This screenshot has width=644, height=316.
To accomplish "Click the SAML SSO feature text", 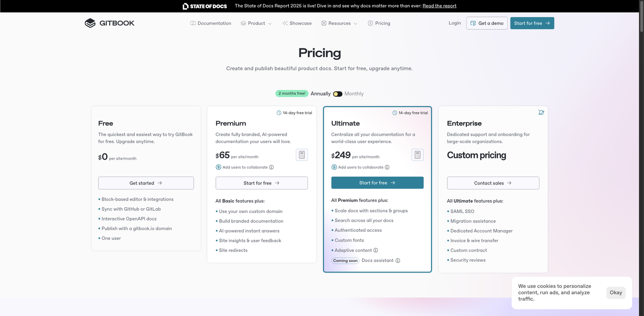I will 462,211.
